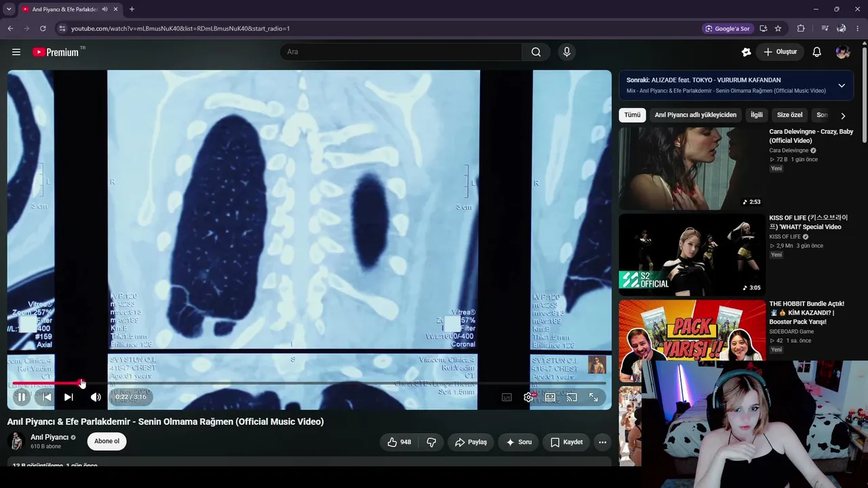
Task: Mute the video volume
Action: (x=96, y=397)
